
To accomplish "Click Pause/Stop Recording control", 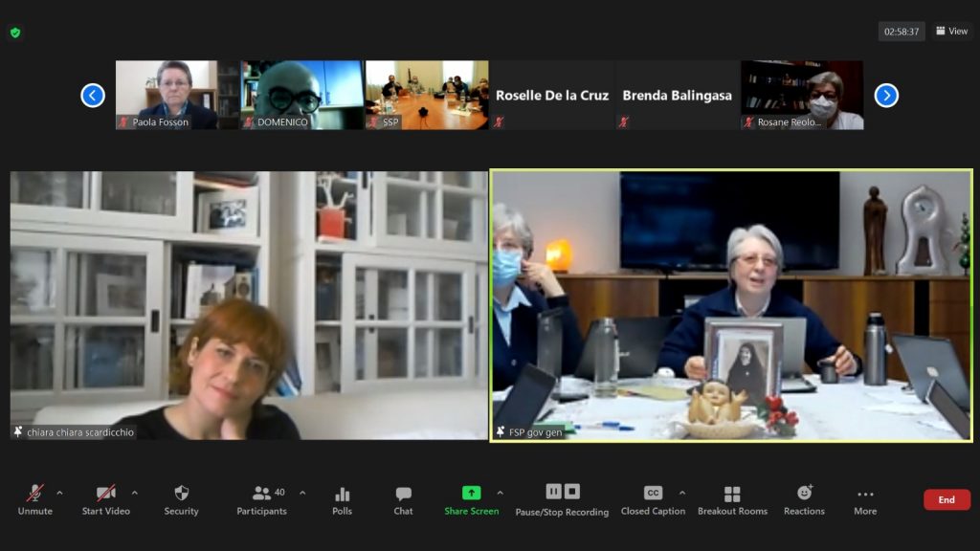I will 562,499.
